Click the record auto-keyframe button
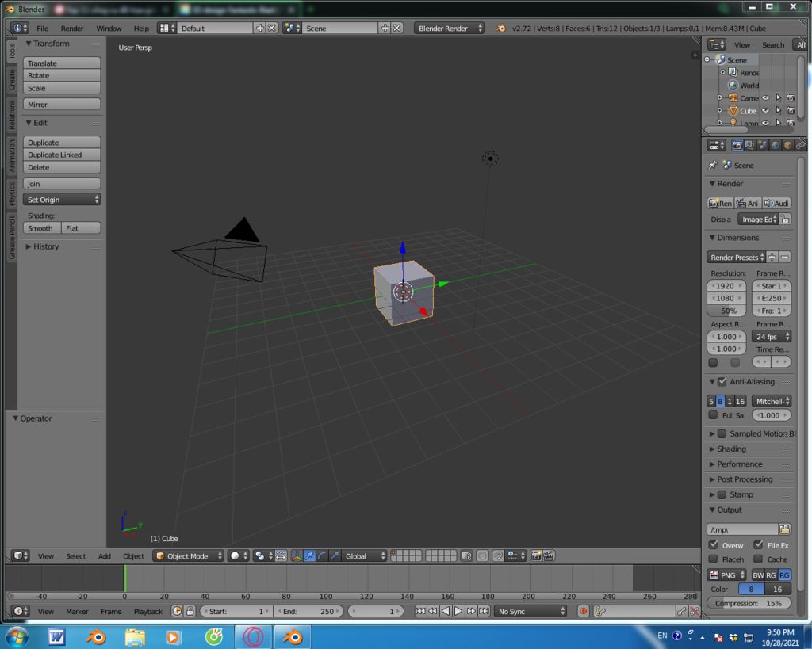 coord(583,611)
